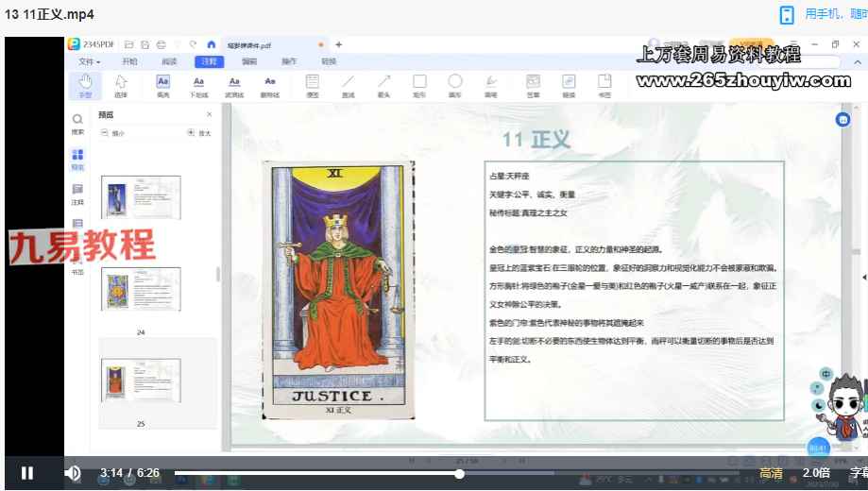Open a new tab with plus
Viewport: 868px width, 491px height.
pos(339,44)
